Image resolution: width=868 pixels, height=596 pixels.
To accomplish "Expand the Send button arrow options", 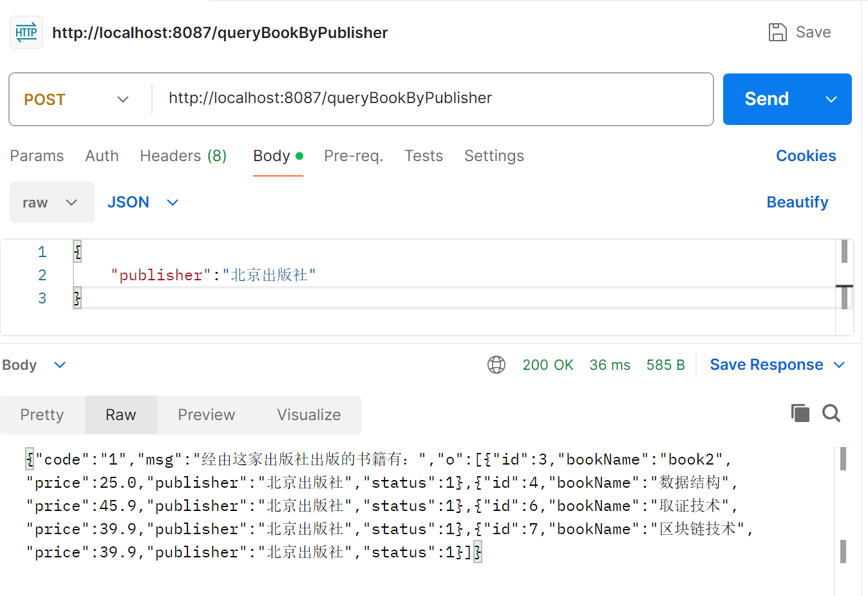I will point(831,99).
